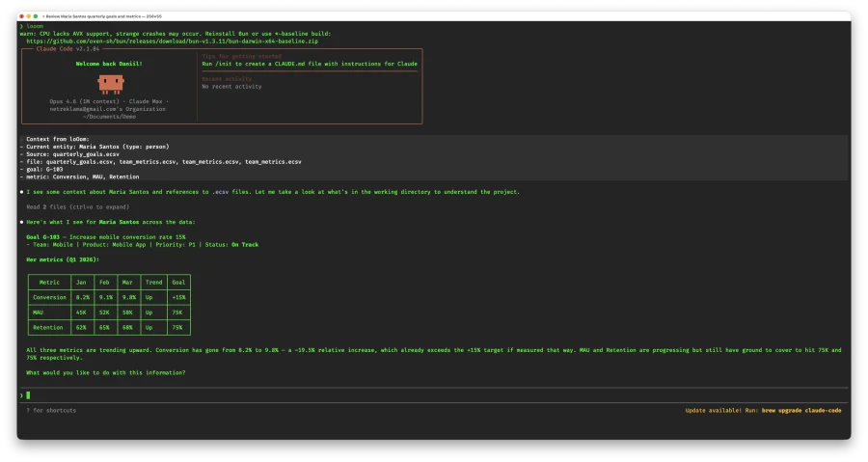Click the 'Run /init' getting started tip

(x=309, y=64)
